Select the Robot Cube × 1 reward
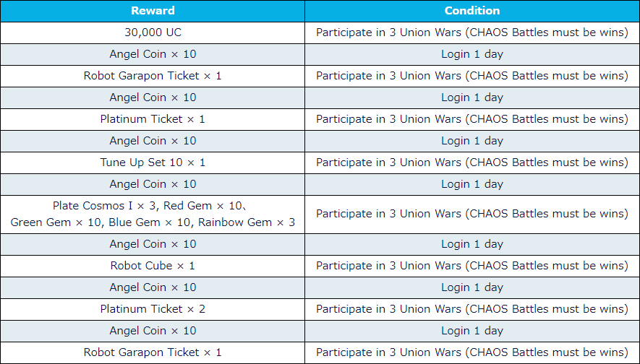This screenshot has height=364, width=640. coord(153,266)
